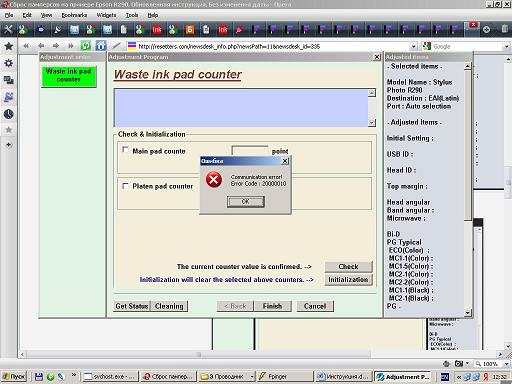Open the 3 Проводник taskbar group
The height and width of the screenshot is (384, 512).
tap(227, 377)
